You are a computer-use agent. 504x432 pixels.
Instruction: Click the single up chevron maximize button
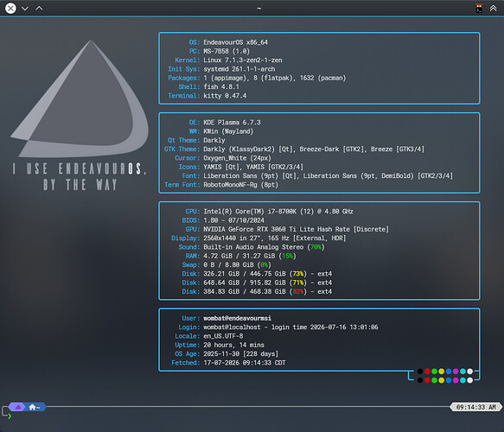coord(39,8)
